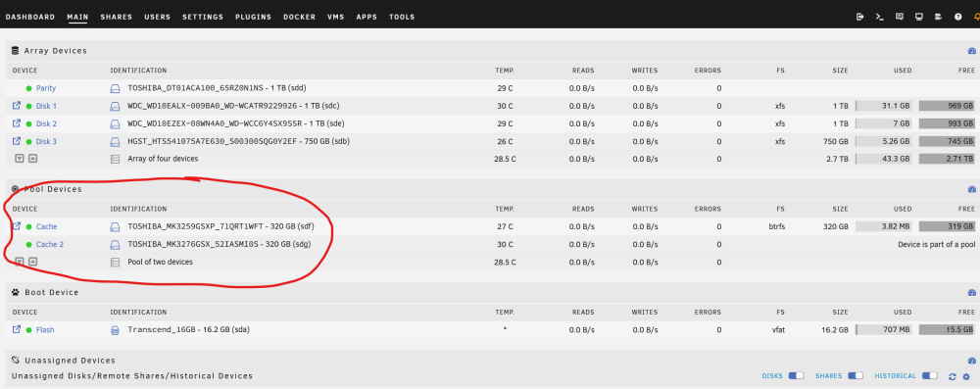Refresh the Unassigned Devices list
Screen dimensions: 980x389
(953, 376)
